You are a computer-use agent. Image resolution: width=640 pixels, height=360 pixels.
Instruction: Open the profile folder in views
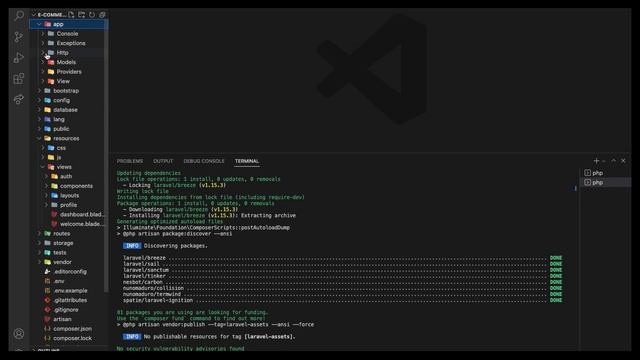point(68,205)
